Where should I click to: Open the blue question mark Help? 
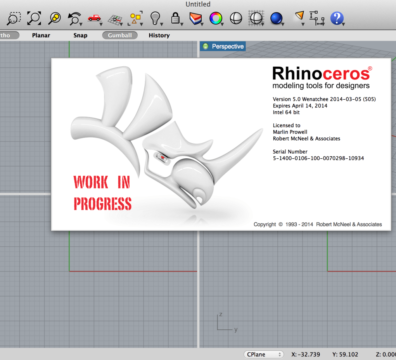(337, 18)
